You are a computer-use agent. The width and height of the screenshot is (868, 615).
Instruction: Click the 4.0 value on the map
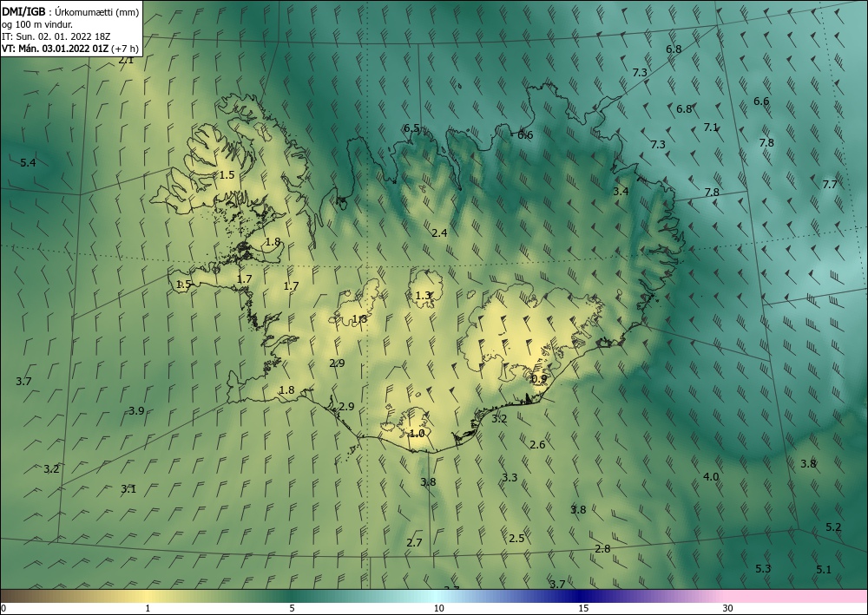click(x=711, y=477)
